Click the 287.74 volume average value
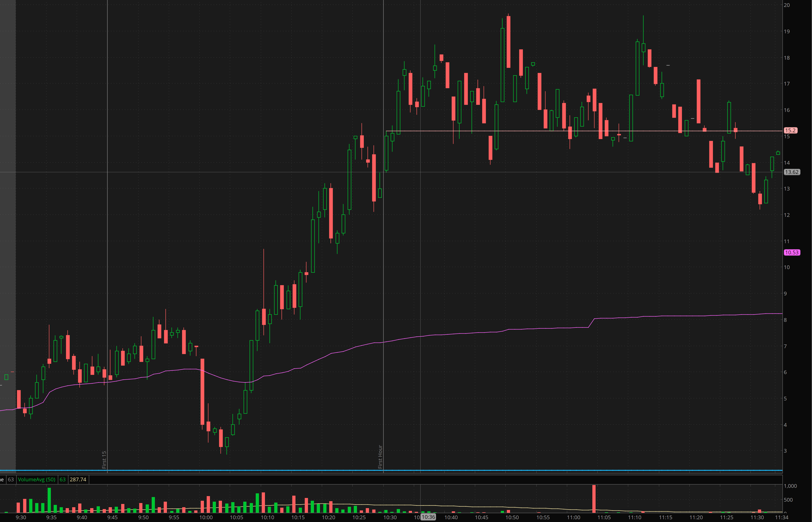The width and height of the screenshot is (812, 522). point(78,479)
